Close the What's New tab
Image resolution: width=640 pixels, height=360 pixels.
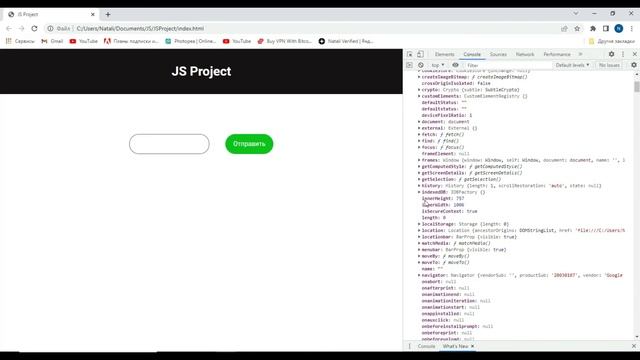[473, 346]
